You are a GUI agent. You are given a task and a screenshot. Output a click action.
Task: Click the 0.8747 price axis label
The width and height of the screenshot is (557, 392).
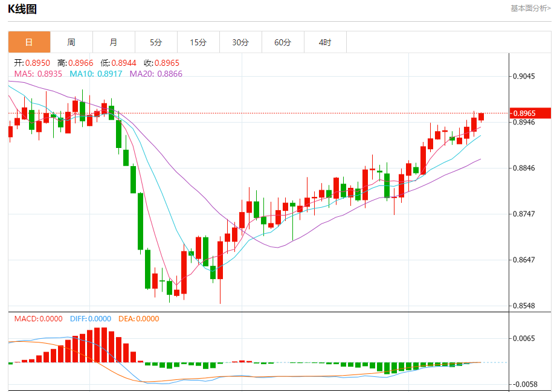[524, 214]
